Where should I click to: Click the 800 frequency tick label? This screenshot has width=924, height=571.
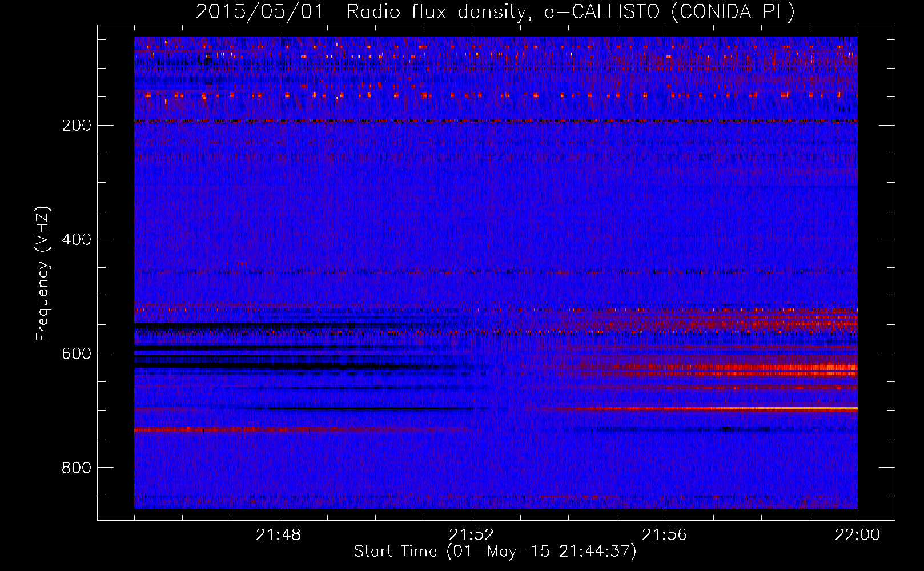pyautogui.click(x=77, y=468)
